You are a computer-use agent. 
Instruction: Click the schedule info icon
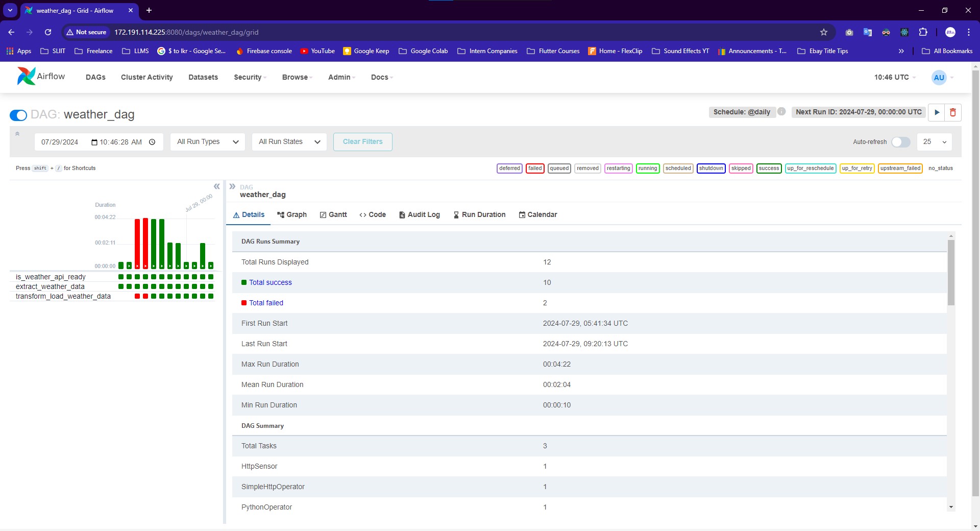[781, 112]
